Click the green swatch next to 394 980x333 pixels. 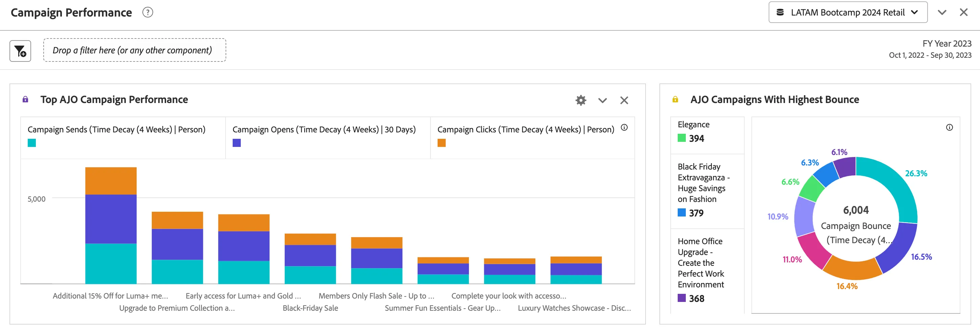681,138
